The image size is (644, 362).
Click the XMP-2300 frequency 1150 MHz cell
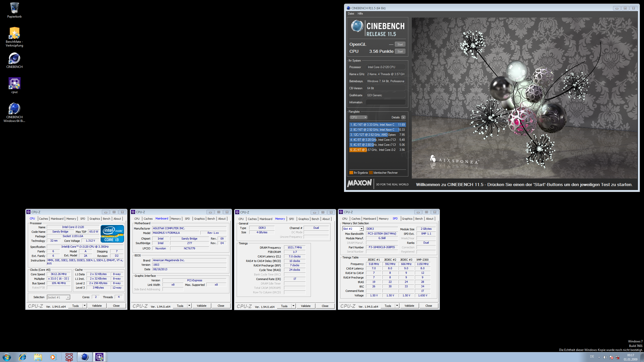423,264
